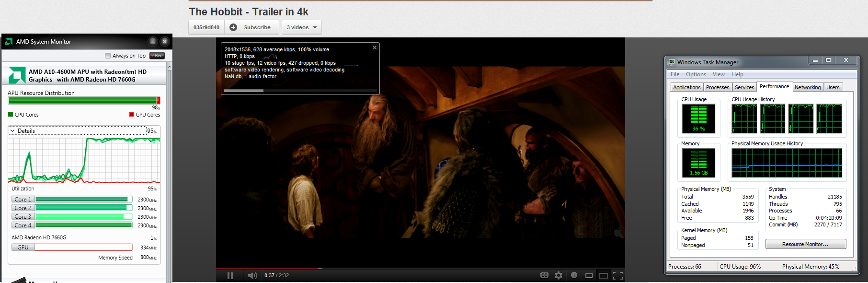
Task: Enter fullscreen video mode
Action: 618,275
